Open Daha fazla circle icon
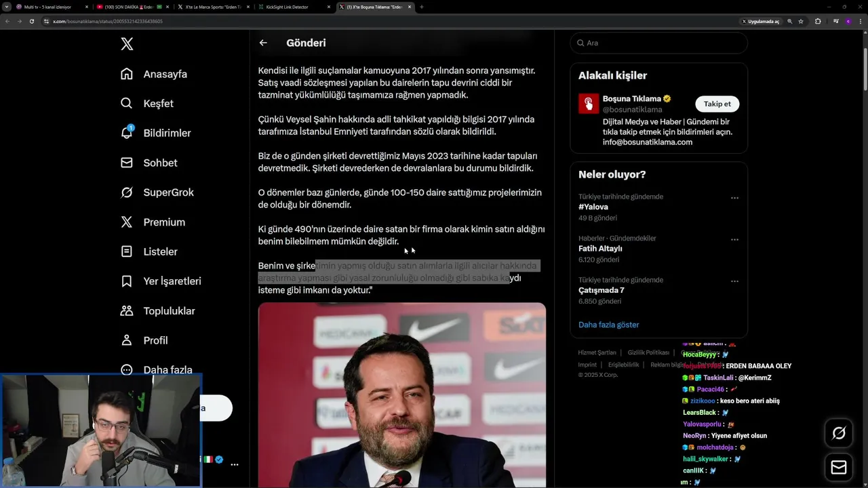The height and width of the screenshot is (488, 868). 127,370
